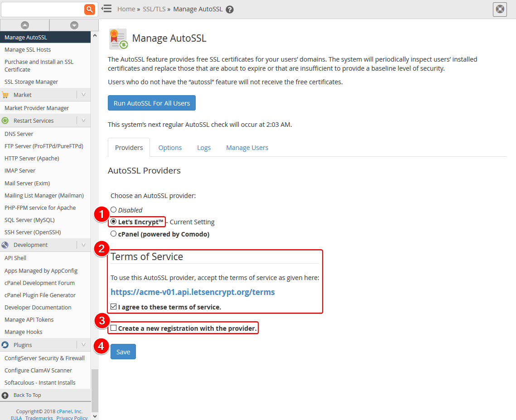The height and width of the screenshot is (420, 516).
Task: Open the Trademarks footer link
Action: pyautogui.click(x=39, y=418)
